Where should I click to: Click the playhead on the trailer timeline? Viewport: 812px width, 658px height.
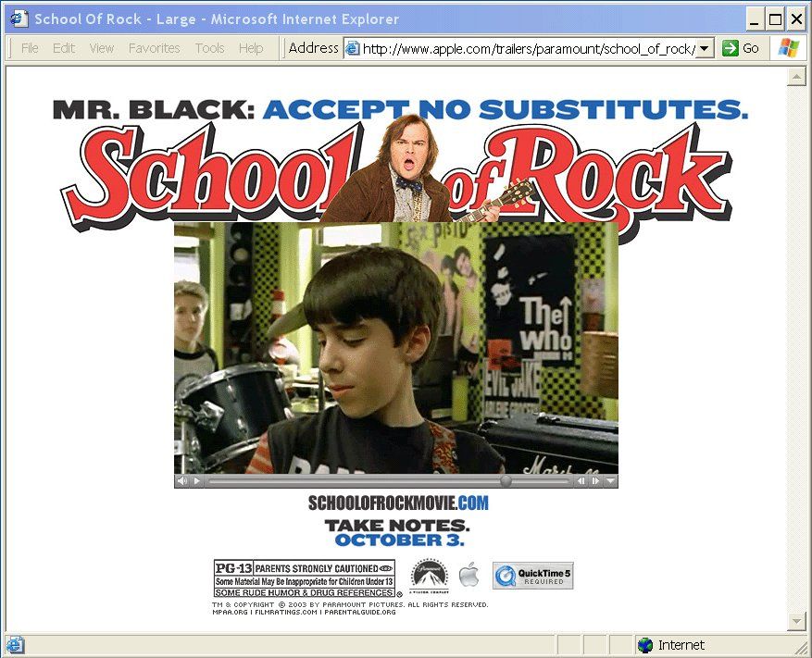coord(506,481)
